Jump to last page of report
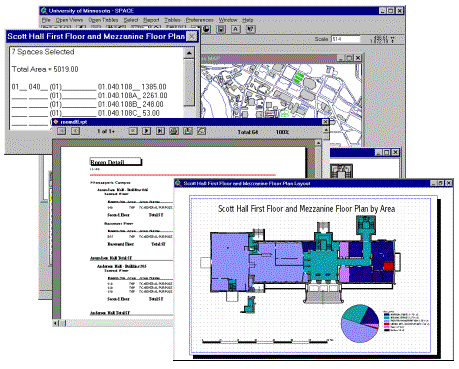The height and width of the screenshot is (369, 459). click(160, 131)
